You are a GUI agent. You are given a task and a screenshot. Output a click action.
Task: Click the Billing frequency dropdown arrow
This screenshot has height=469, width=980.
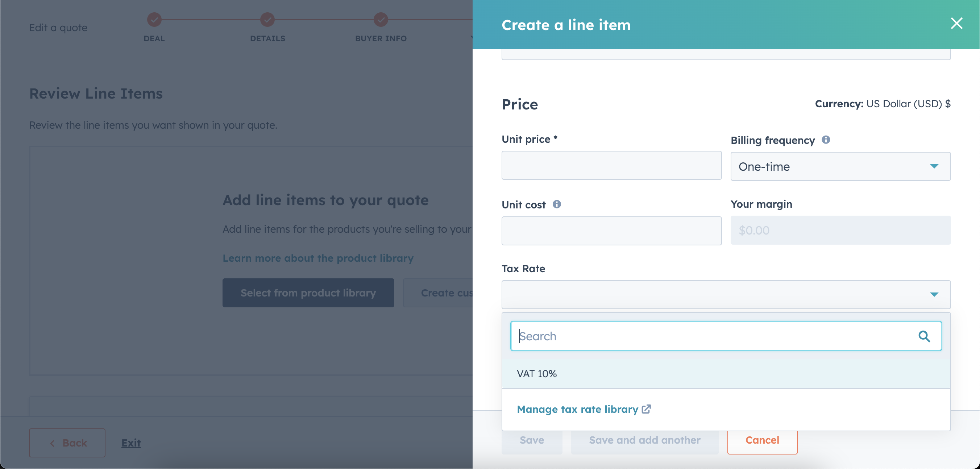[x=934, y=166]
